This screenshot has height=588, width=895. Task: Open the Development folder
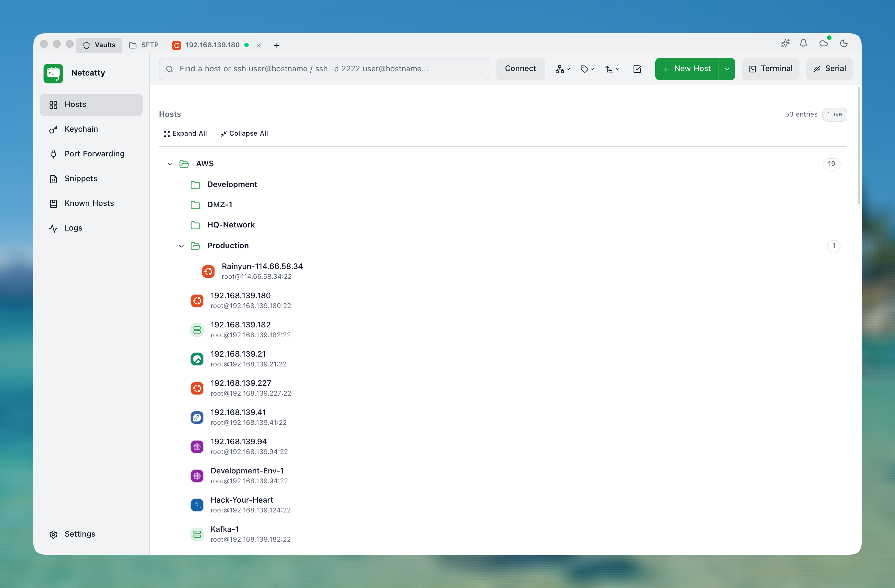[232, 184]
